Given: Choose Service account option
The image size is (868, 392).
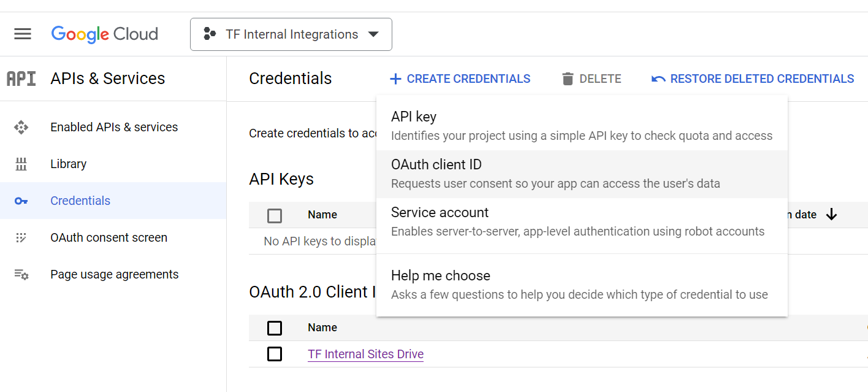Looking at the screenshot, I should pyautogui.click(x=582, y=222).
